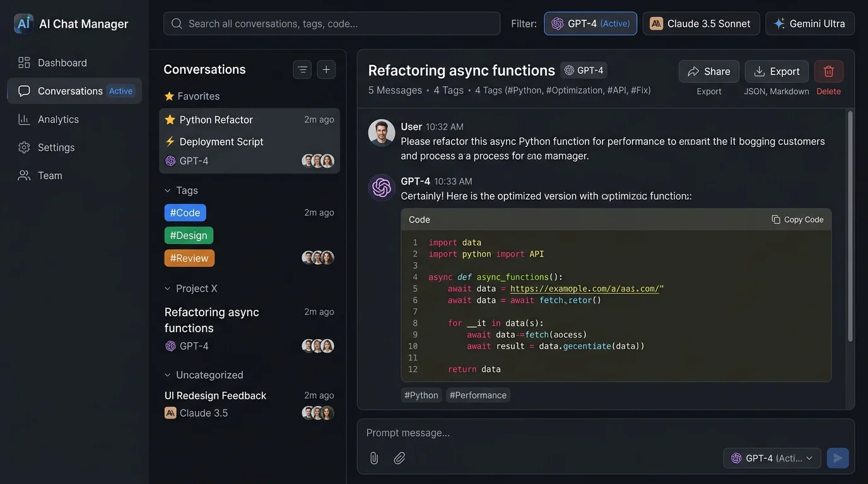This screenshot has height=484, width=868.
Task: Click the AI Chat Manager logo
Action: (23, 24)
